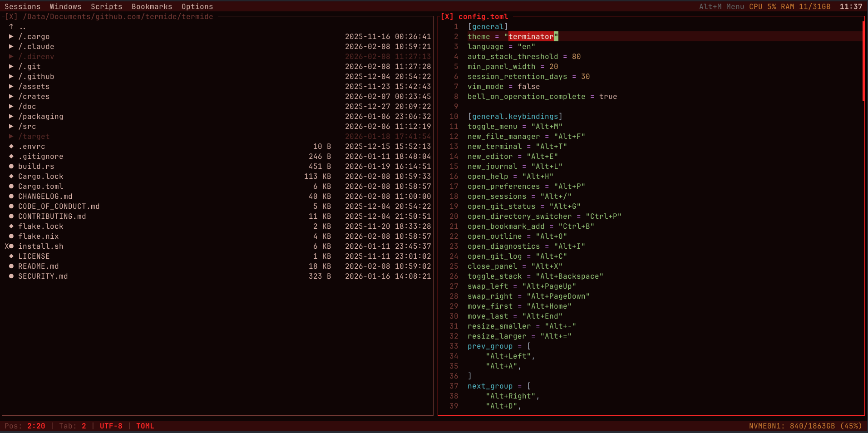
Task: Click the bullet icon beside build.rs
Action: coord(11,167)
